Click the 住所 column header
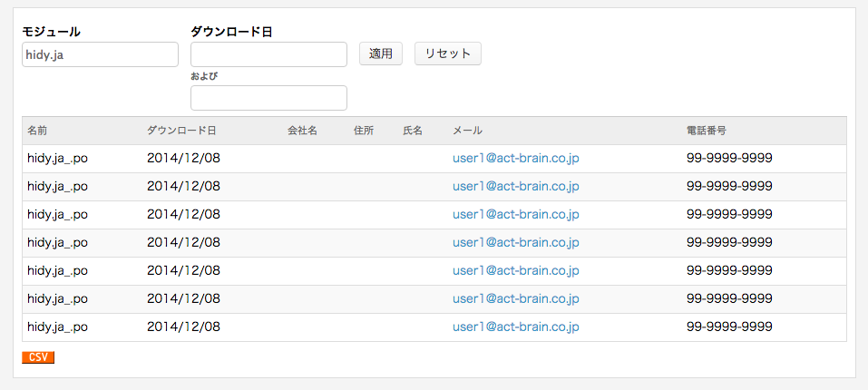This screenshot has height=390, width=868. (364, 131)
